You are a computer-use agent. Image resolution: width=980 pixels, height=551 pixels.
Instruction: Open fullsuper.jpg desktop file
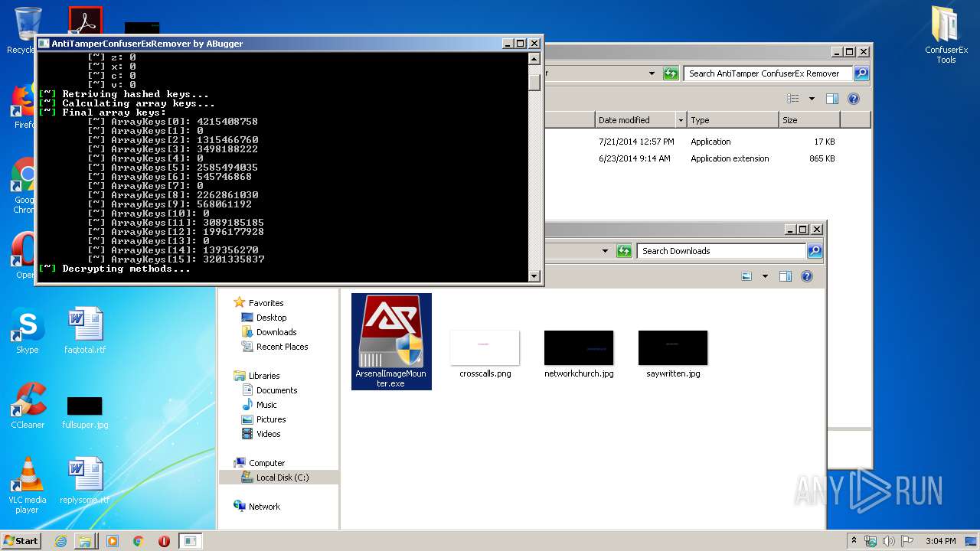(85, 412)
